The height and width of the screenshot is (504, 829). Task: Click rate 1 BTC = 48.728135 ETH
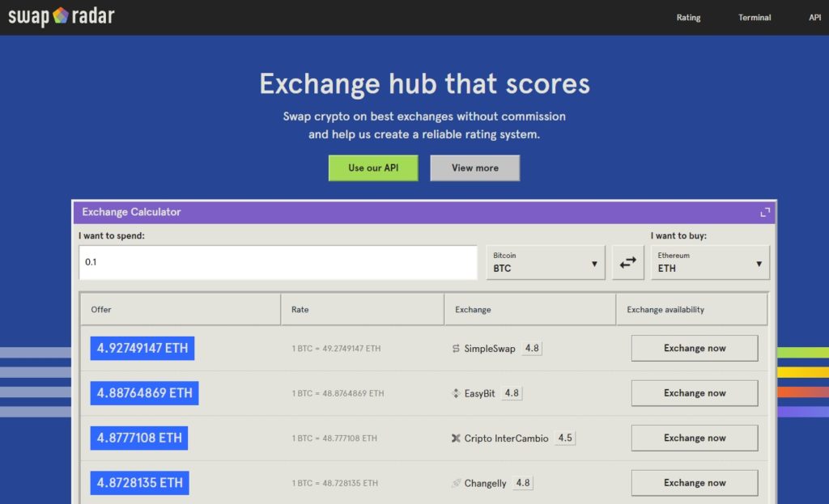click(x=335, y=484)
